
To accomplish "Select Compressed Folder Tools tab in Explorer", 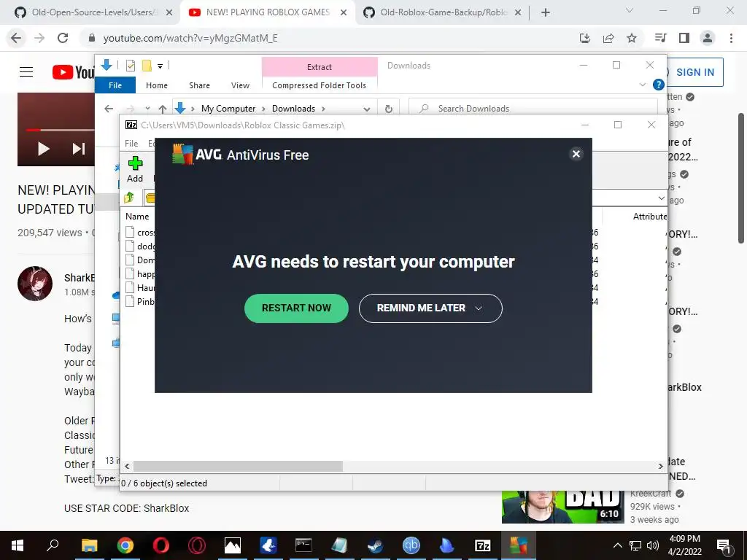I will coord(320,85).
